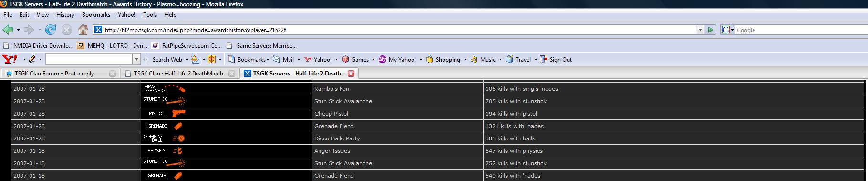Expand the URL history dropdown arrow

[x=700, y=30]
